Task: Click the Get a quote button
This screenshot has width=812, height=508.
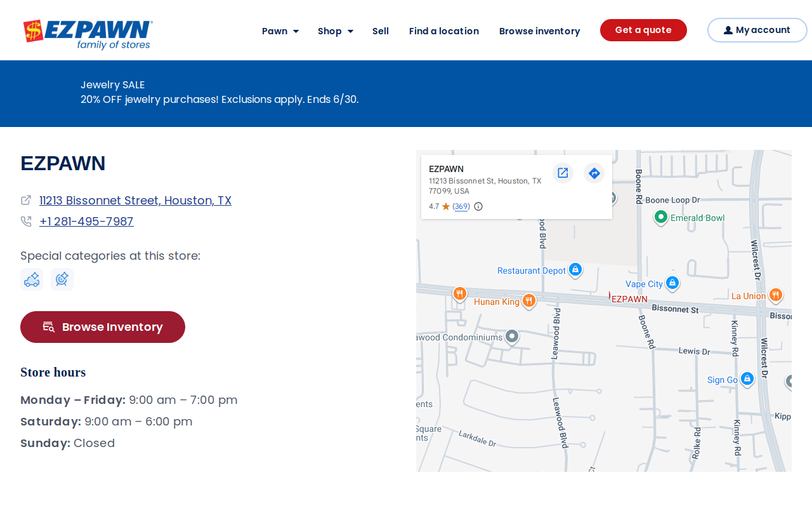Action: (643, 30)
